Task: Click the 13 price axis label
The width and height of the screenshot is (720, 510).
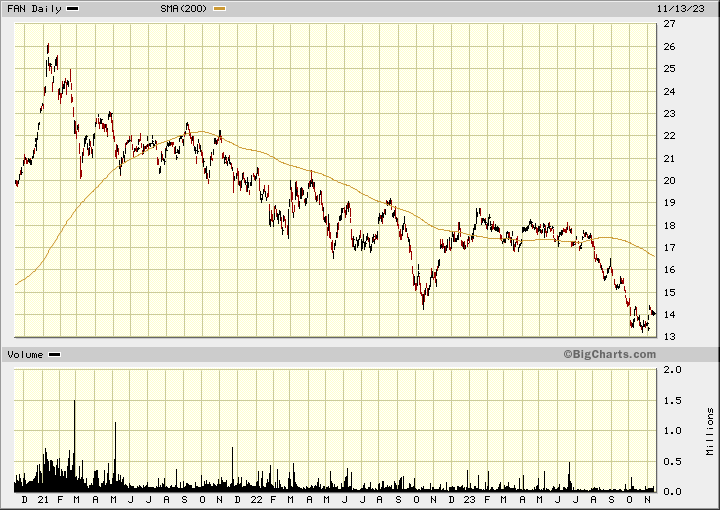Action: tap(667, 337)
